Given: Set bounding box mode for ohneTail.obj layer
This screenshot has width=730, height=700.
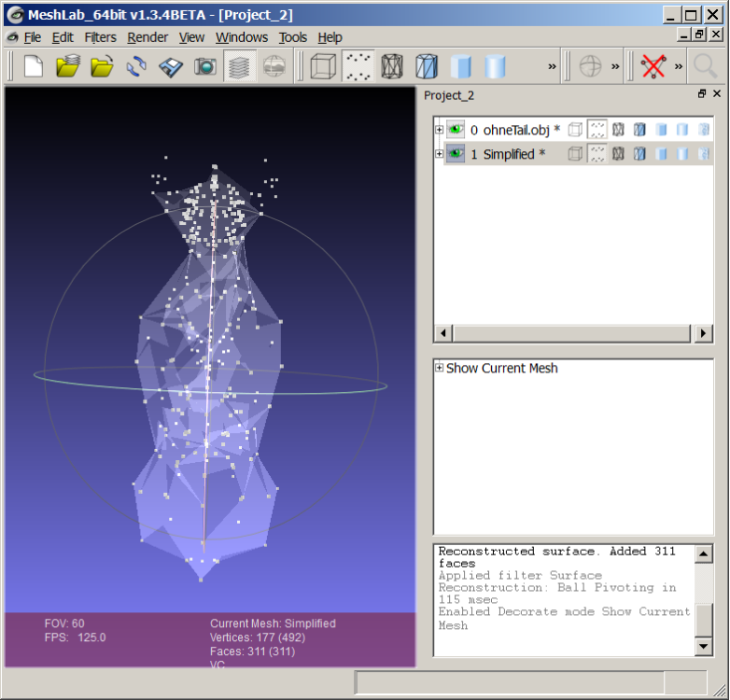Looking at the screenshot, I should (x=575, y=130).
